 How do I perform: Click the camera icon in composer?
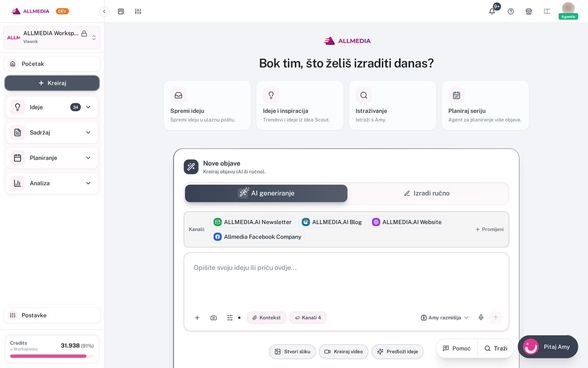click(x=214, y=318)
